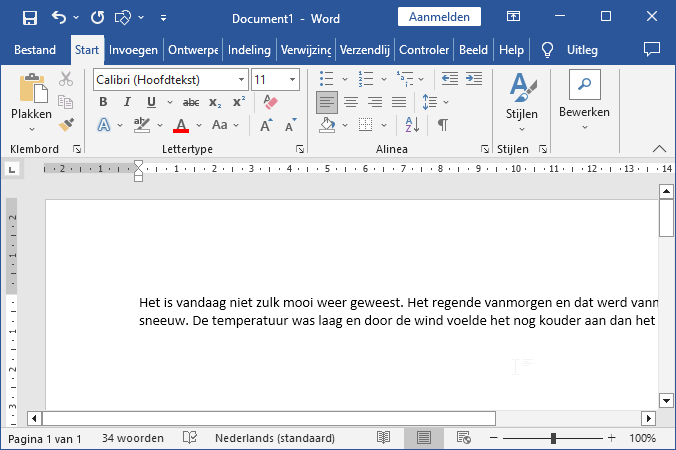Click the Save icon in title bar
Viewport: 676px width, 450px height.
coord(30,17)
